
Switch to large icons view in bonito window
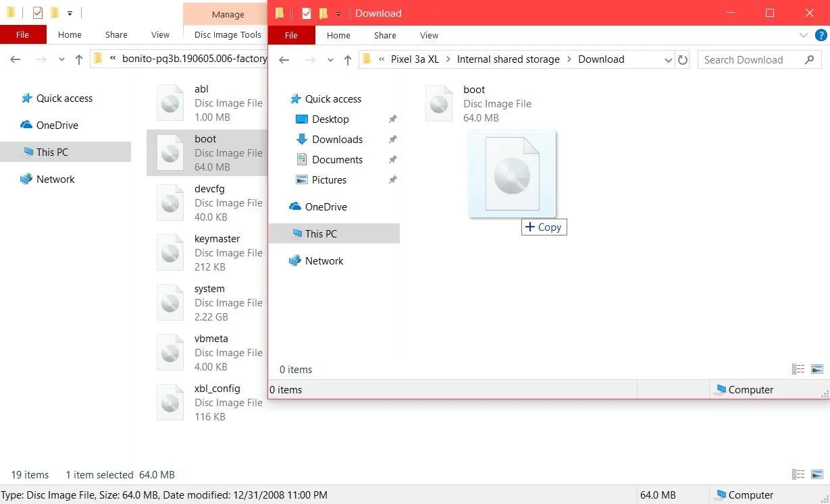click(x=817, y=474)
